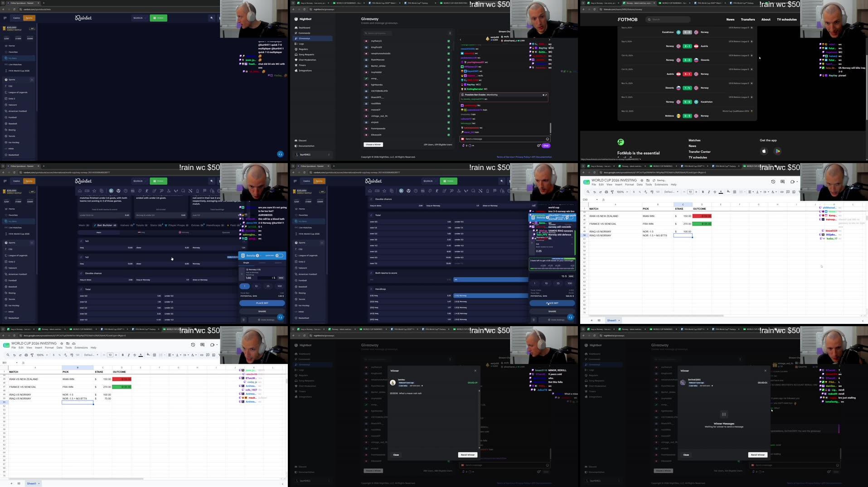868x487 pixels.
Task: Click emoji icon in undimmed Nightbot chat message box
Action: (548, 139)
